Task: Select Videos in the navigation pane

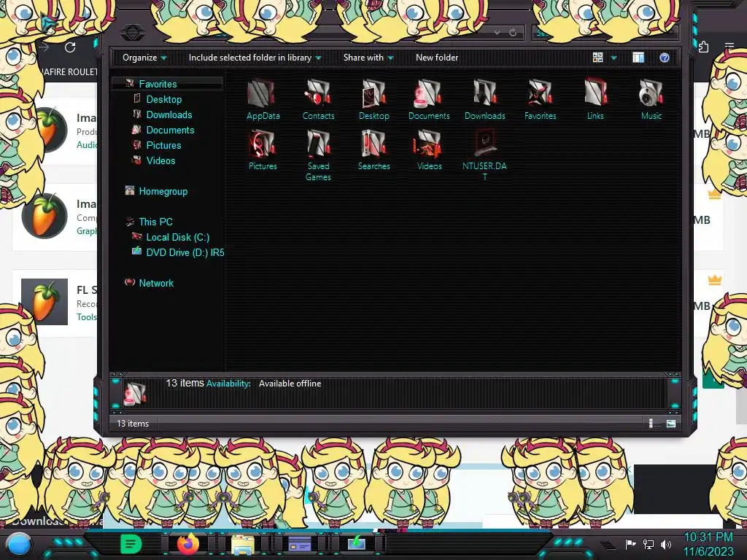Action: [x=160, y=160]
